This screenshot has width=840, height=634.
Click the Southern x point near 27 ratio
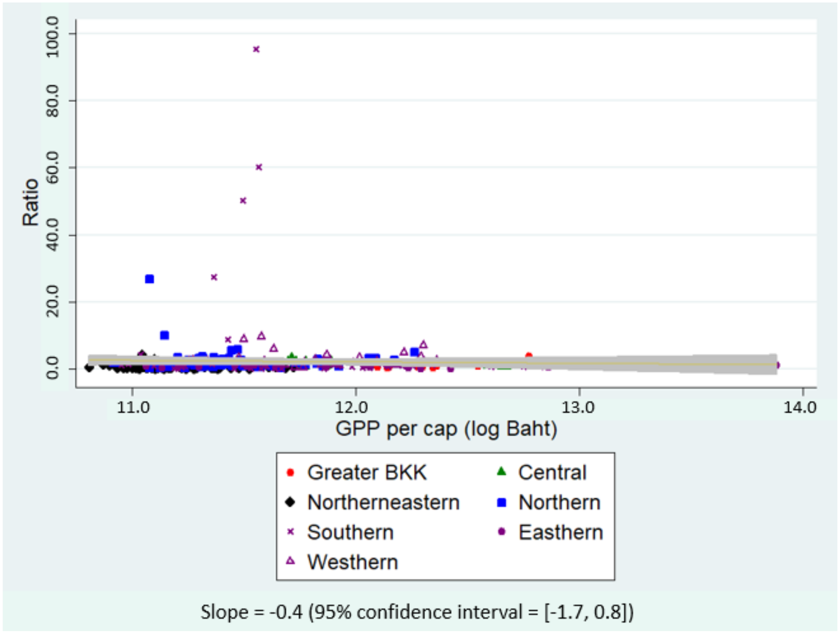click(214, 277)
